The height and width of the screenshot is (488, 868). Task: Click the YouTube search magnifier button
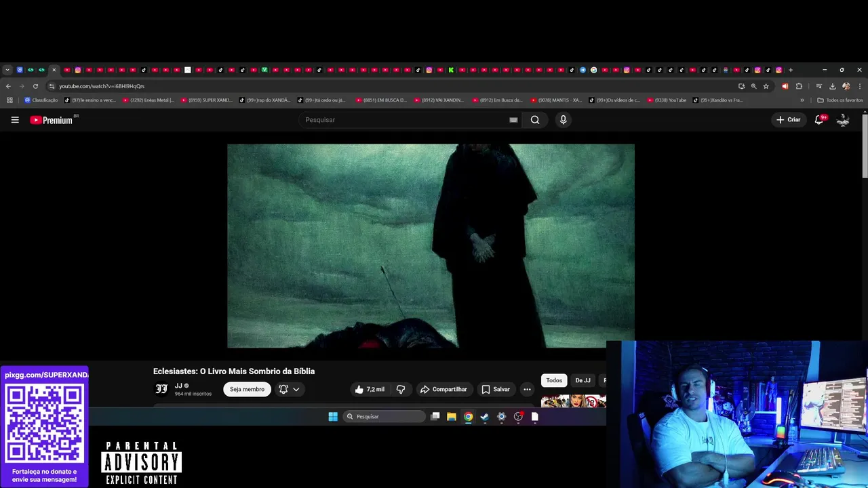pyautogui.click(x=535, y=120)
